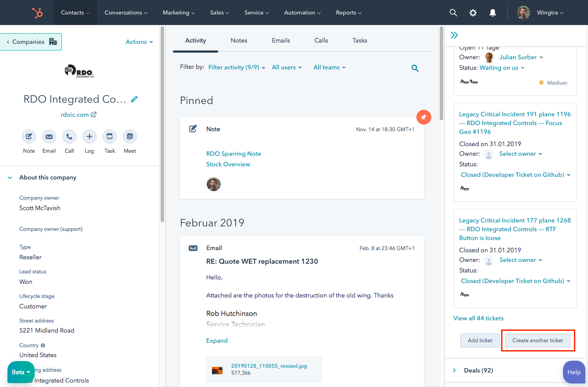Click the HubSpot sprocket logo

[x=37, y=13]
